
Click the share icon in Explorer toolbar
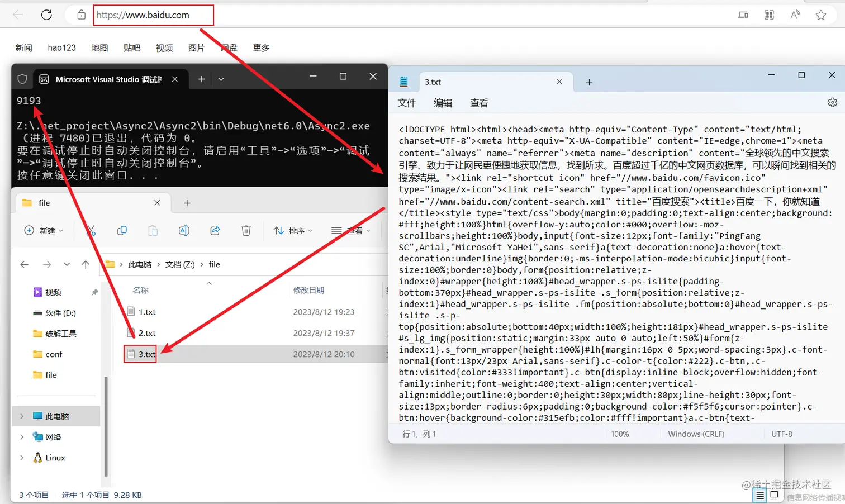click(215, 231)
